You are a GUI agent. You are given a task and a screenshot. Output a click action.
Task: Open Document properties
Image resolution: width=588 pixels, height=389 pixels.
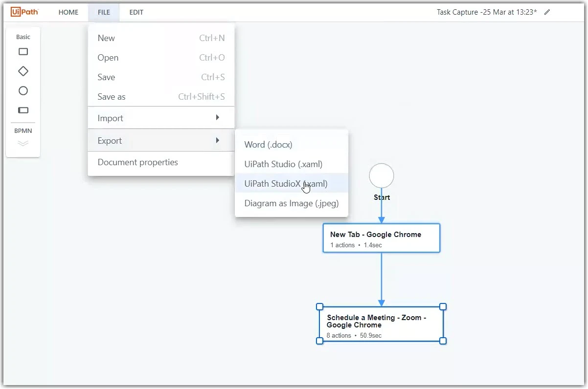click(x=161, y=162)
